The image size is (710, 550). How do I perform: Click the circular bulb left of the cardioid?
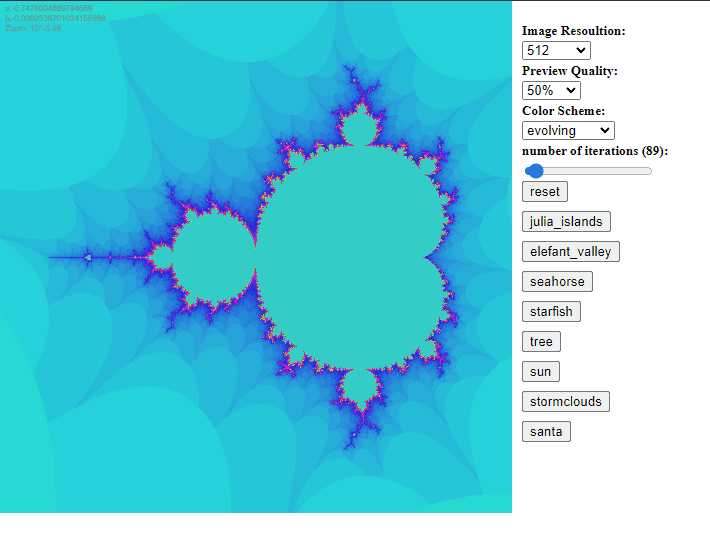click(213, 258)
